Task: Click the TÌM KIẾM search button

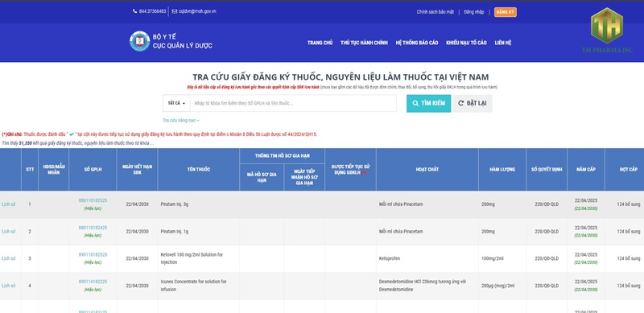Action: point(429,103)
